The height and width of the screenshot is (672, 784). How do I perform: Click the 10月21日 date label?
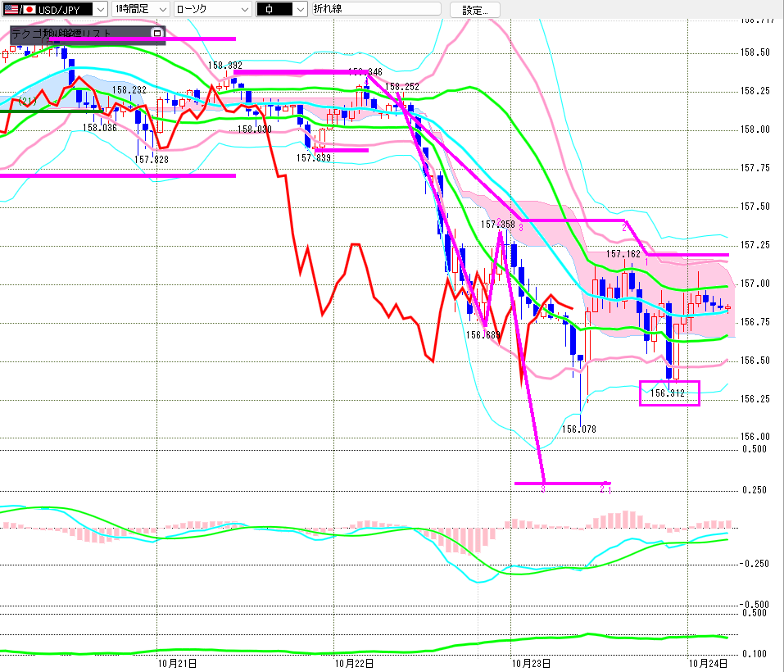click(177, 664)
